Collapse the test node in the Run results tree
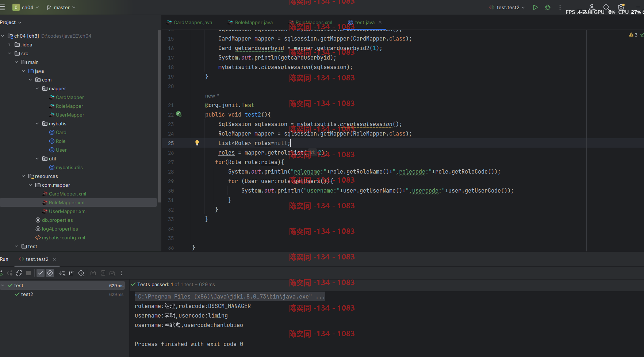Viewport: 644px width, 357px height. click(3, 285)
